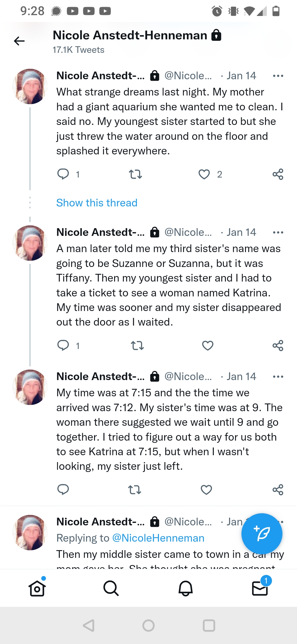The width and height of the screenshot is (297, 644).
Task: Open the Notifications bell tab
Action: [x=186, y=588]
